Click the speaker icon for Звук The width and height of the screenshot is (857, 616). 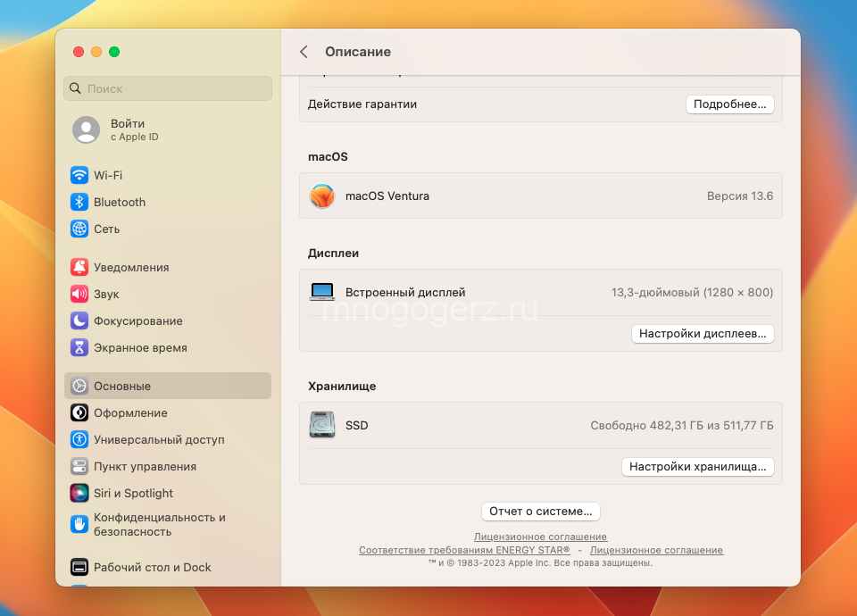79,294
